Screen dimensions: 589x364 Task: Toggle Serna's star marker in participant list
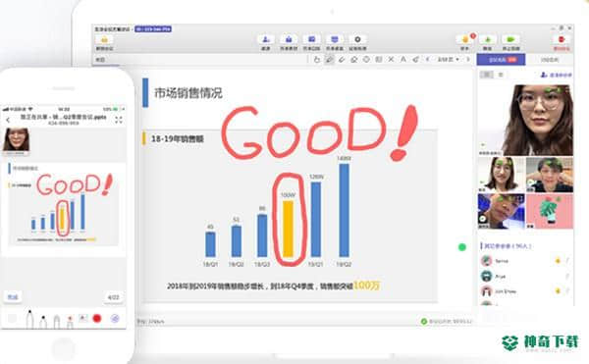(x=558, y=260)
